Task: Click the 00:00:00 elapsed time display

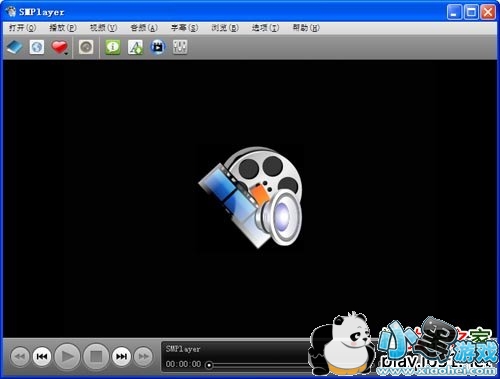Action: pyautogui.click(x=183, y=364)
